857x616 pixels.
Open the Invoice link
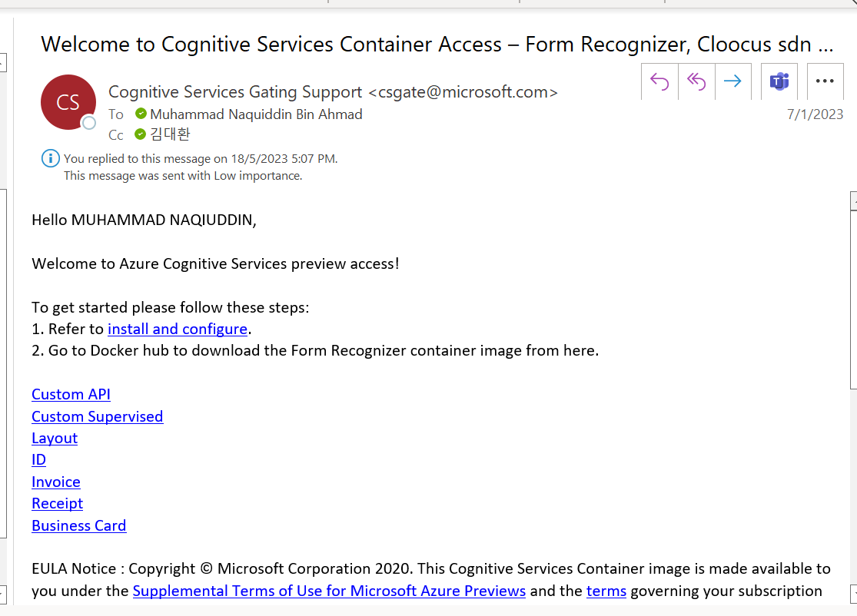(56, 482)
